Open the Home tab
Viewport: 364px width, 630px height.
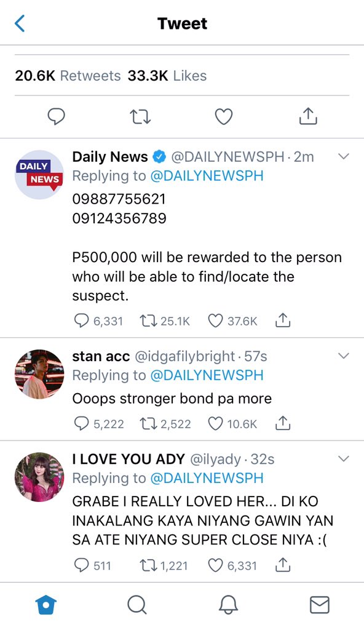[45, 605]
